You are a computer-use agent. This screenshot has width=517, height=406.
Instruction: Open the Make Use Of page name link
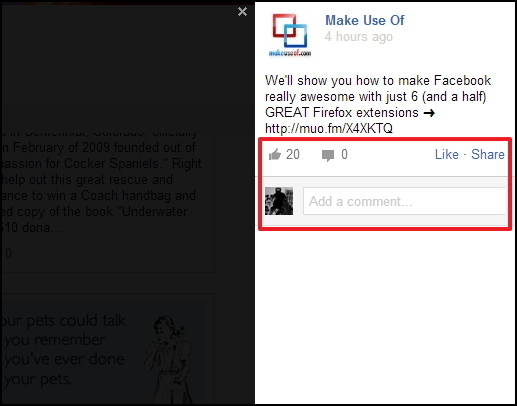pos(365,20)
